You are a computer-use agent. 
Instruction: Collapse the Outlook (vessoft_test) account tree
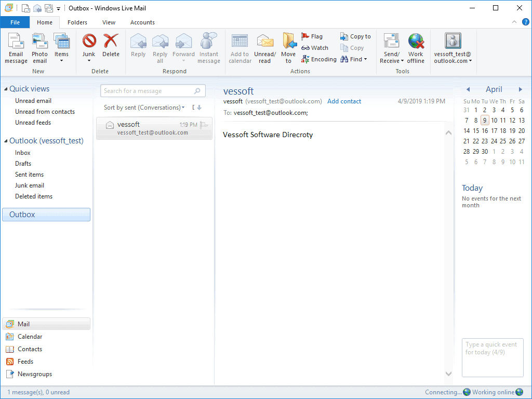tap(6, 141)
